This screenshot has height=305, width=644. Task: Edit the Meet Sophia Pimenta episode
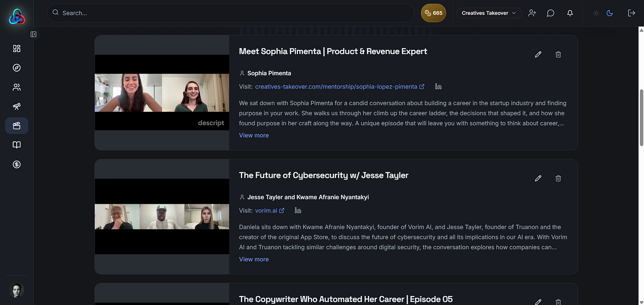[x=538, y=54]
